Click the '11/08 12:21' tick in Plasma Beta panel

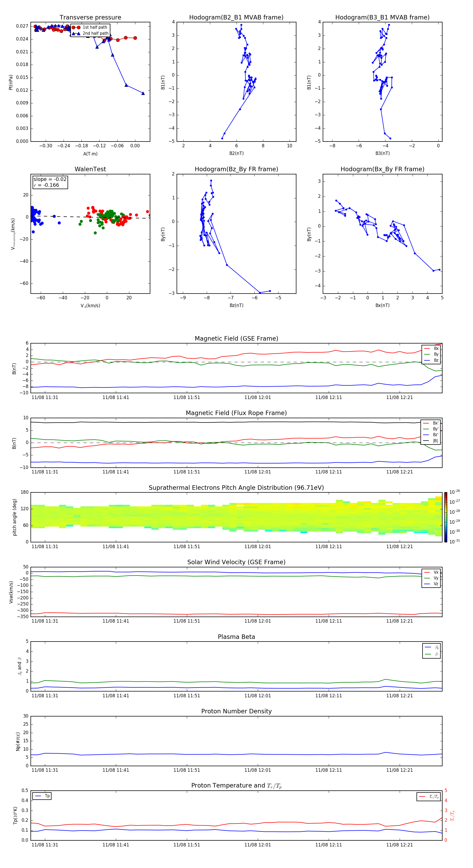coord(399,695)
